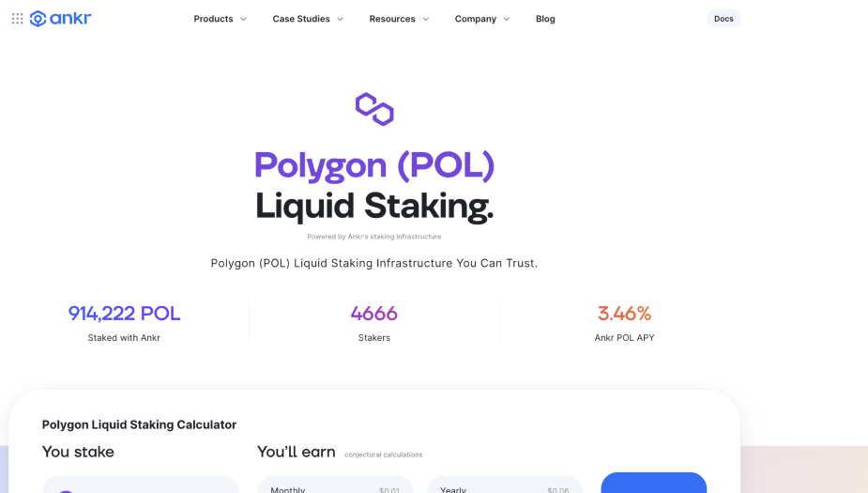Expand the Company dropdown chevron
The height and width of the screenshot is (493, 868).
(507, 19)
